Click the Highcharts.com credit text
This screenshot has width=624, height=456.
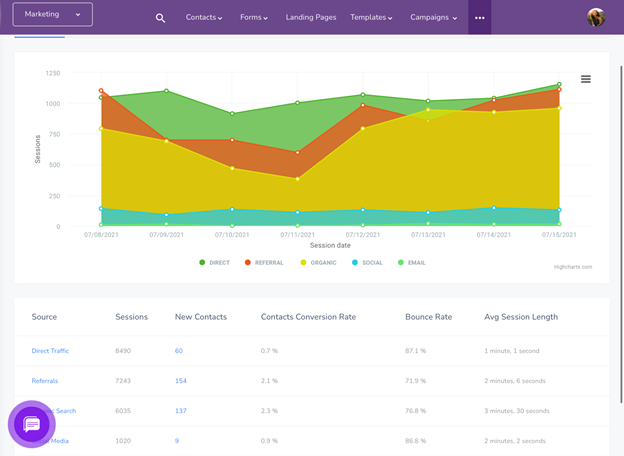pyautogui.click(x=573, y=267)
